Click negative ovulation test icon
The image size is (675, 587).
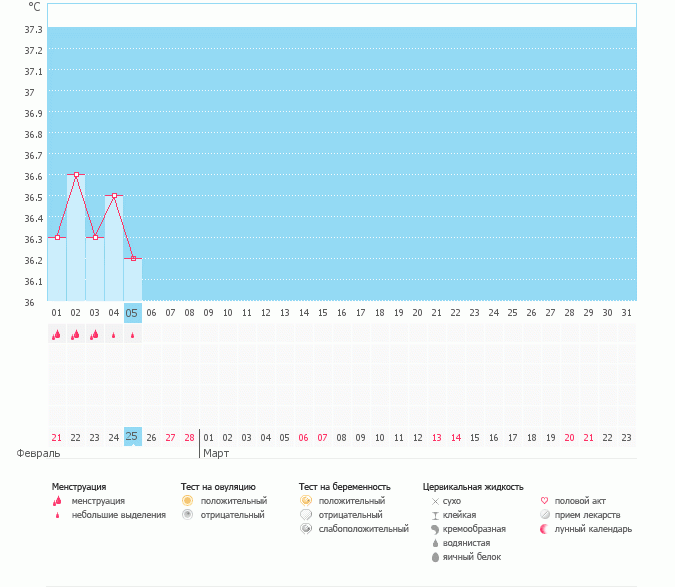[187, 514]
